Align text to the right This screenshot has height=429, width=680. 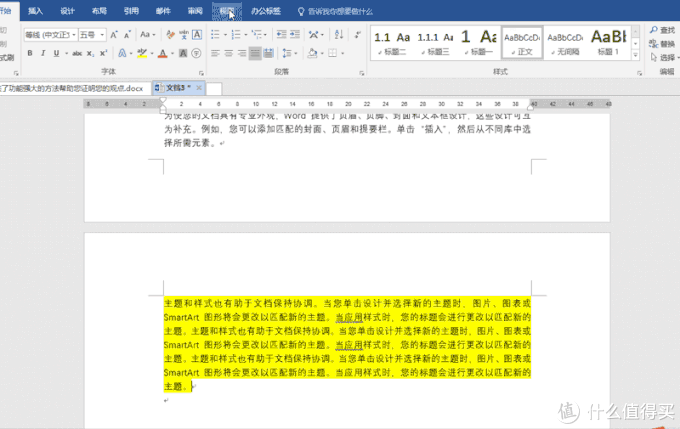pyautogui.click(x=242, y=53)
